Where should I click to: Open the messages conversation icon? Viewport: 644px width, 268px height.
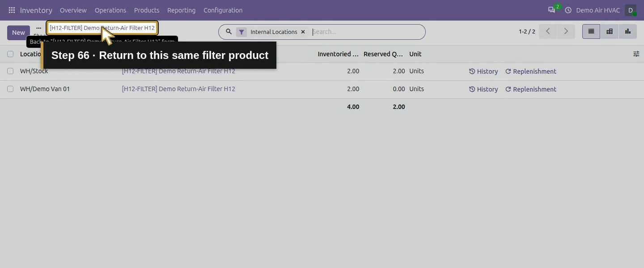point(551,10)
